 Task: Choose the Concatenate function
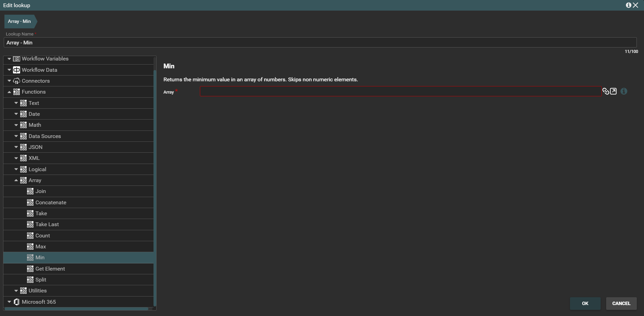[x=51, y=203]
